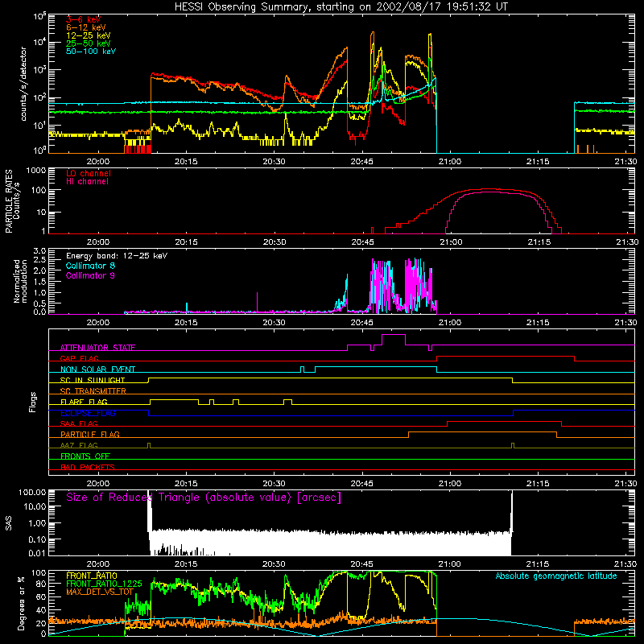The height and width of the screenshot is (644, 644).
Task: Select the 12-25 keV legend label
Action: tap(88, 35)
